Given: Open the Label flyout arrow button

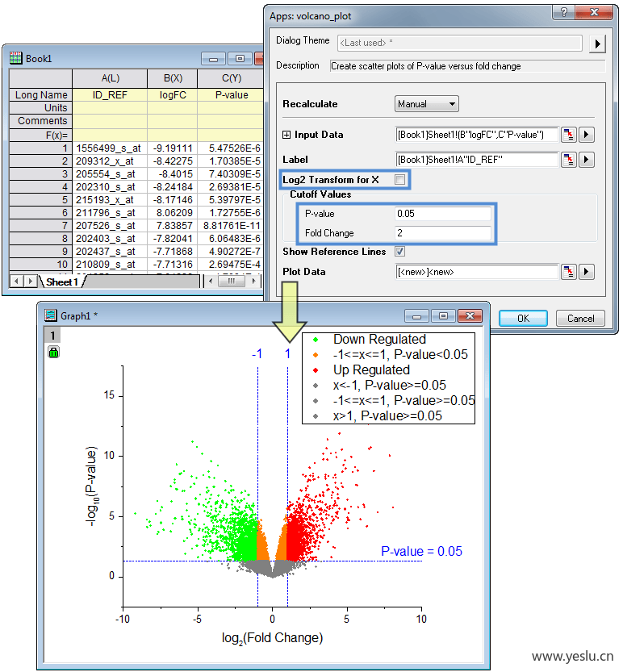Looking at the screenshot, I should tap(586, 160).
